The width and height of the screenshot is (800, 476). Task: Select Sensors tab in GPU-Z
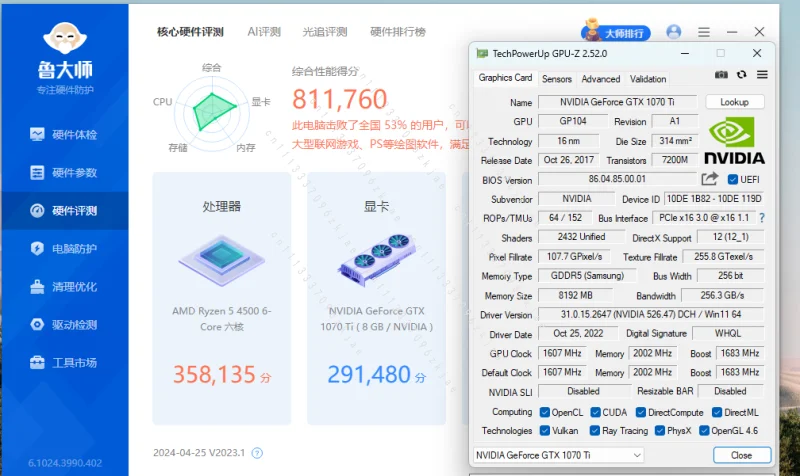557,79
